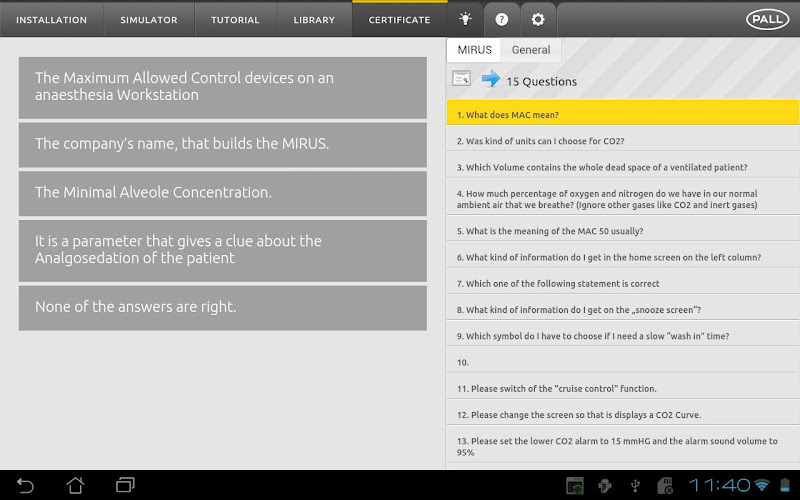
Task: Click the question mark help icon
Action: [x=501, y=19]
